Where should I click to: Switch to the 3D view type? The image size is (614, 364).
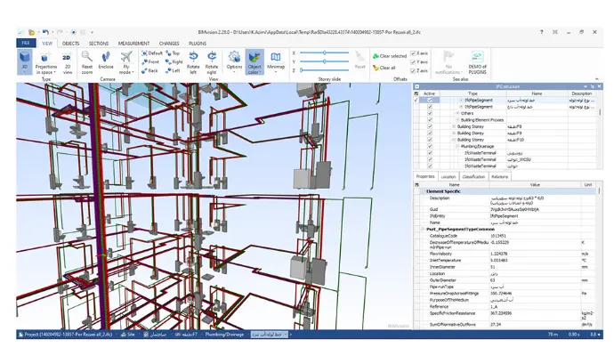(25, 62)
